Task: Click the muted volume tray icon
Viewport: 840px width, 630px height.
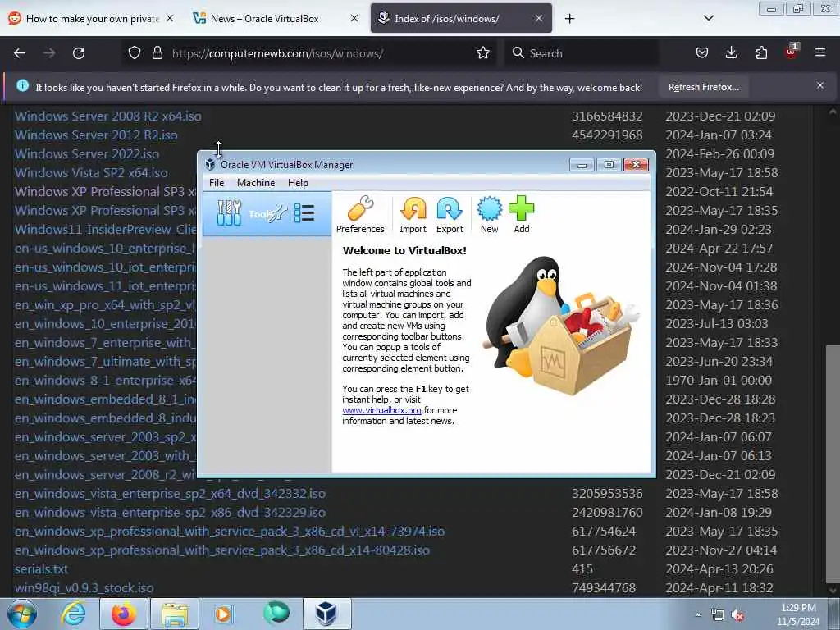Action: click(x=737, y=615)
